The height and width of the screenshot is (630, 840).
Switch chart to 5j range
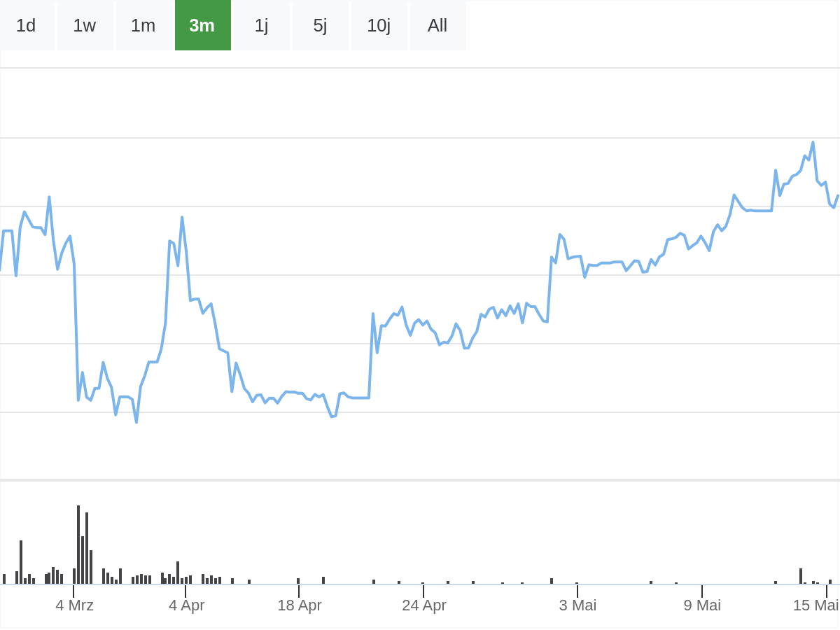click(320, 25)
